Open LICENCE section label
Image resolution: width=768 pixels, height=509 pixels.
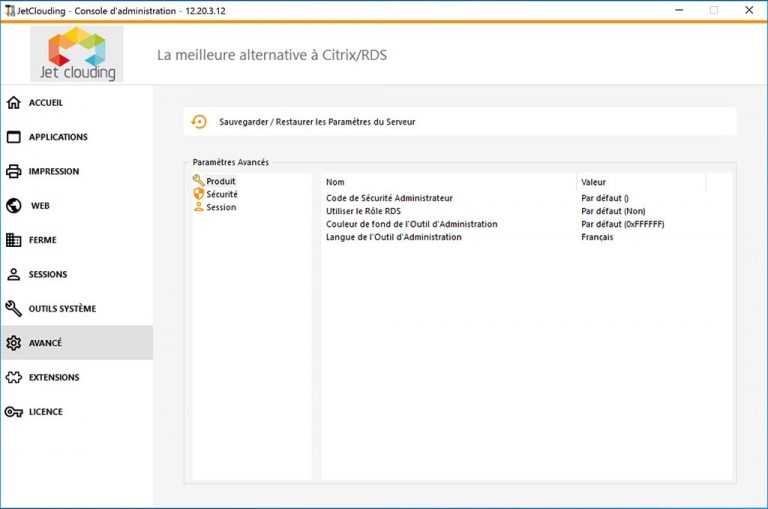[46, 412]
